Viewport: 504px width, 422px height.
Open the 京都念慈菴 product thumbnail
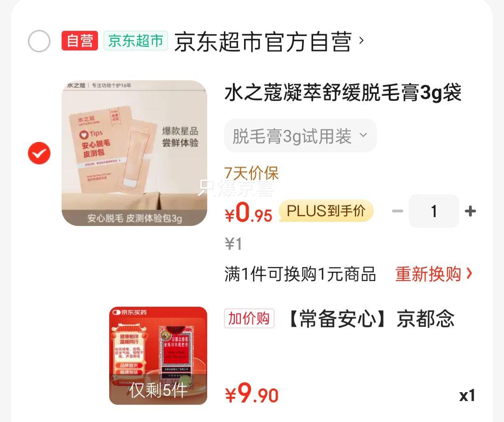point(158,356)
